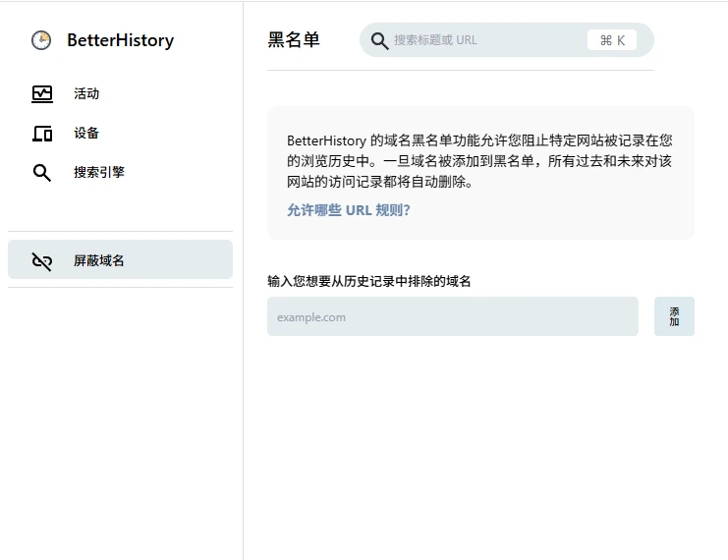Click the example.com domain input field

tap(452, 316)
